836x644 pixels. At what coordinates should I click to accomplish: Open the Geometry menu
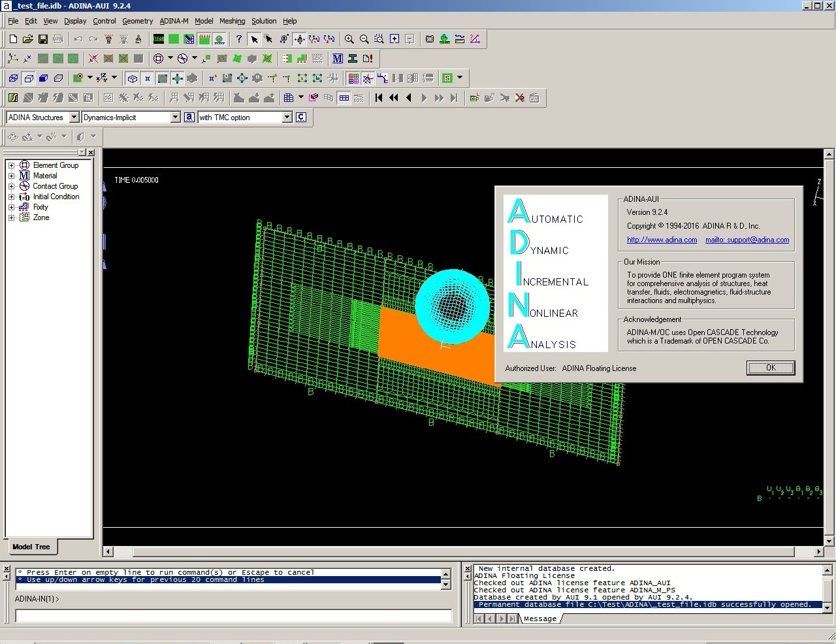coord(137,21)
